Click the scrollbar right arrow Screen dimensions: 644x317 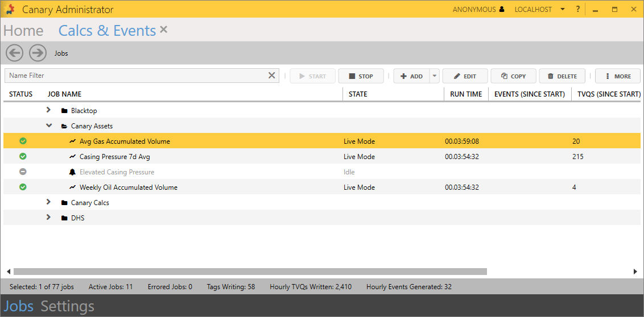coord(636,272)
